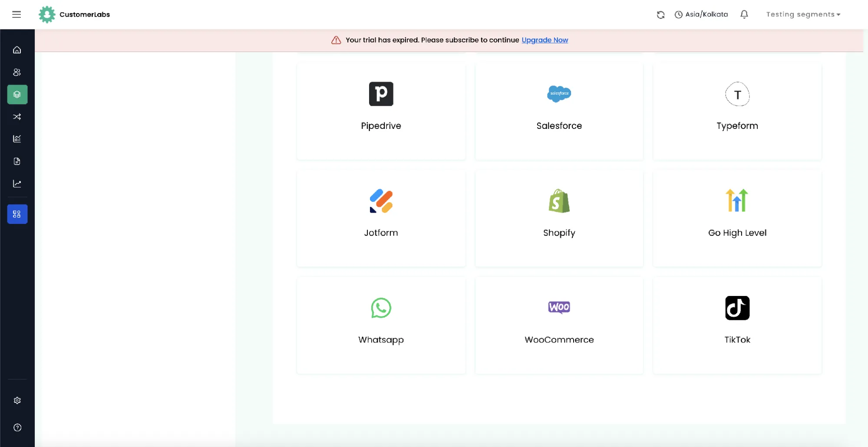Go to Home in the sidebar

(17, 50)
